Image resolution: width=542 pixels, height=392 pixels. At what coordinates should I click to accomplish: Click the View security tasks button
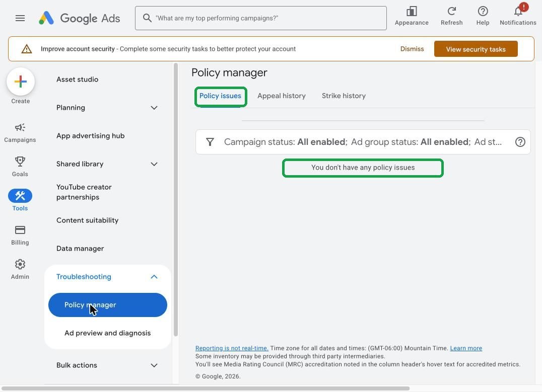coord(476,49)
